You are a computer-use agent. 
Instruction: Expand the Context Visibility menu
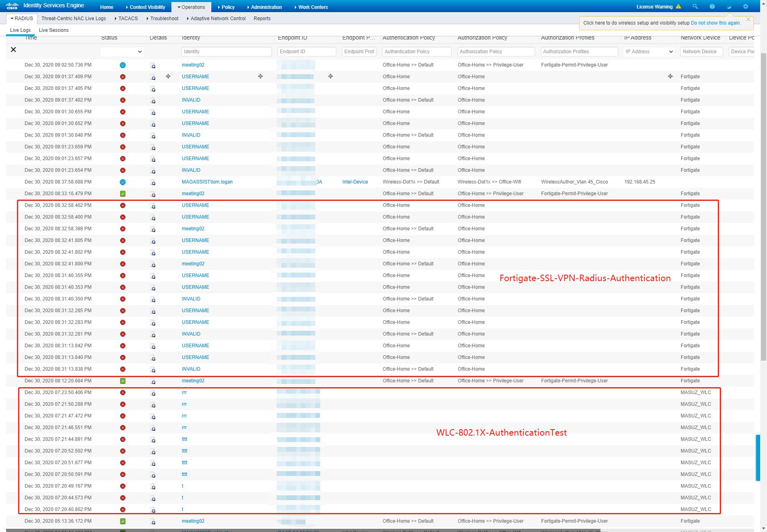(145, 7)
